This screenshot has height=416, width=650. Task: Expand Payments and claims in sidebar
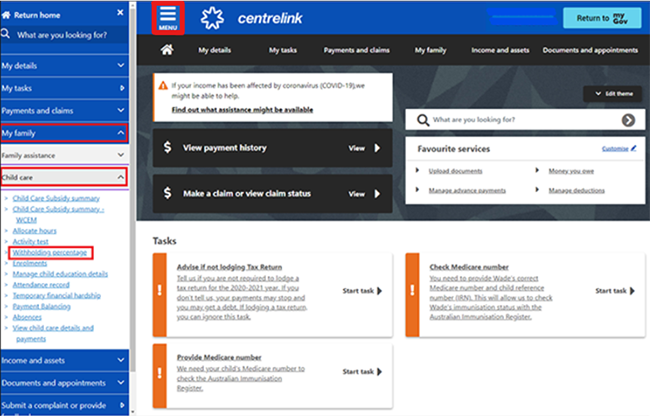[122, 110]
